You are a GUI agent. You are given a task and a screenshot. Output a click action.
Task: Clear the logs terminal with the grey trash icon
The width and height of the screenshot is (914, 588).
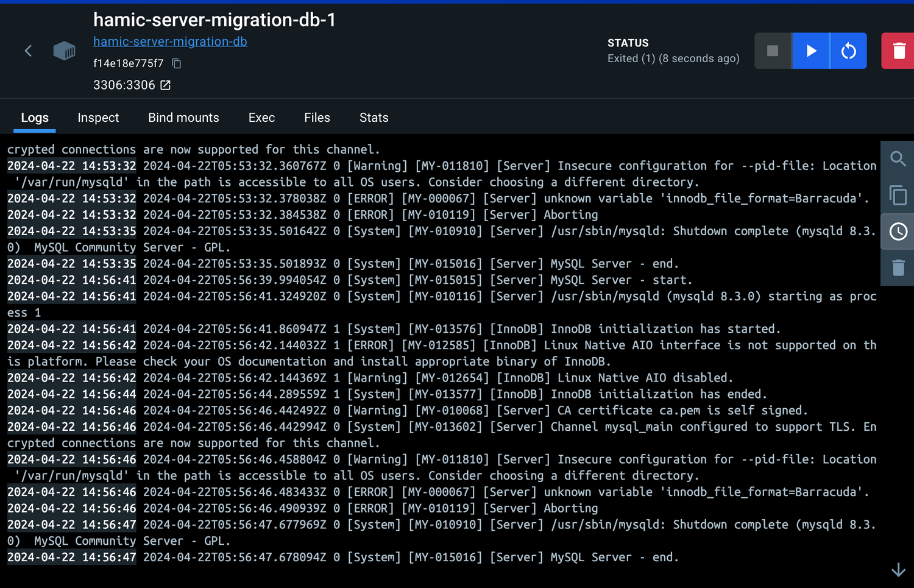point(898,268)
